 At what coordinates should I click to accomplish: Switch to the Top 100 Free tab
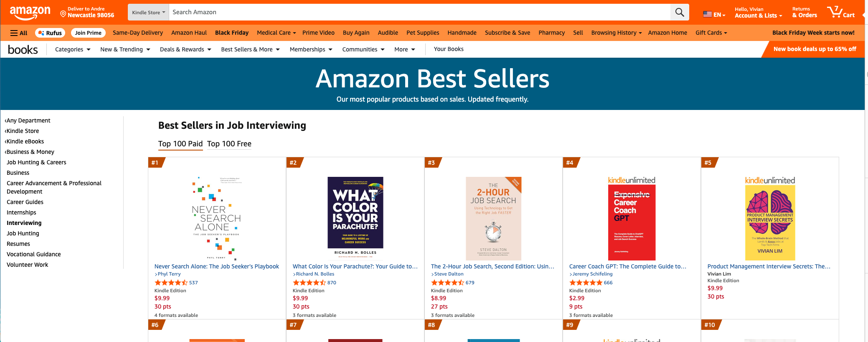[x=229, y=144]
